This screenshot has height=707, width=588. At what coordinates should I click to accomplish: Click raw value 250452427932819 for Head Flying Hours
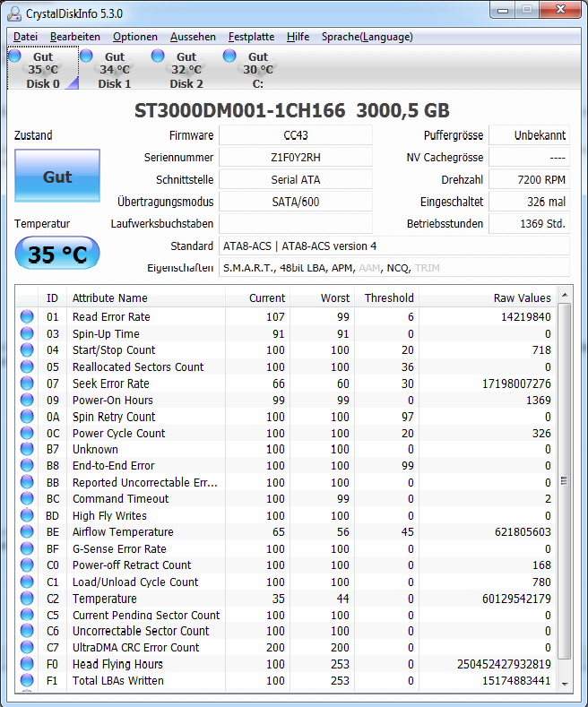pyautogui.click(x=504, y=664)
